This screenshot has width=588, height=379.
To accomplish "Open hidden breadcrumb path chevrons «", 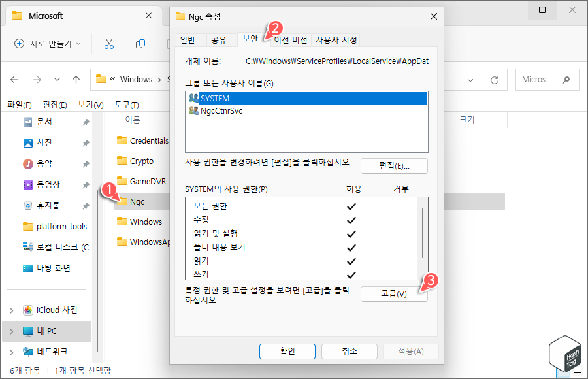I will click(x=112, y=79).
